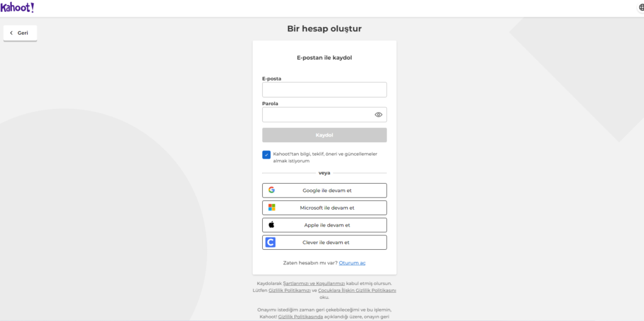The height and width of the screenshot is (321, 644).
Task: Click the 'Bir hesap oluştur' heading
Action: pyautogui.click(x=325, y=29)
